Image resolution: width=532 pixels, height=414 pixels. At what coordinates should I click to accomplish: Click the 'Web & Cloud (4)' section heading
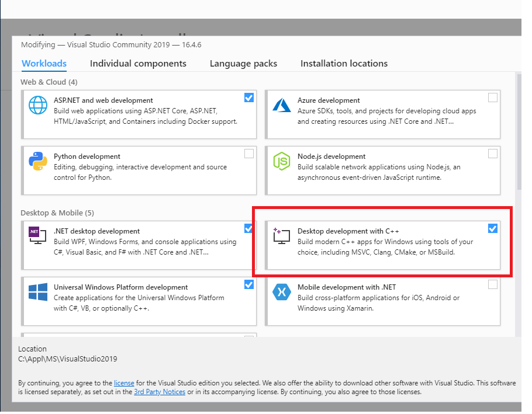pyautogui.click(x=49, y=82)
